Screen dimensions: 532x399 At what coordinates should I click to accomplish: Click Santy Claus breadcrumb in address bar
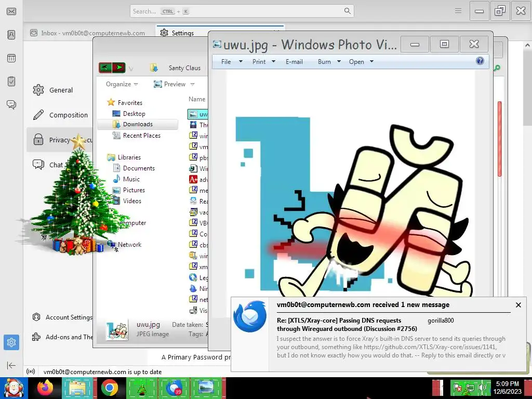[184, 68]
